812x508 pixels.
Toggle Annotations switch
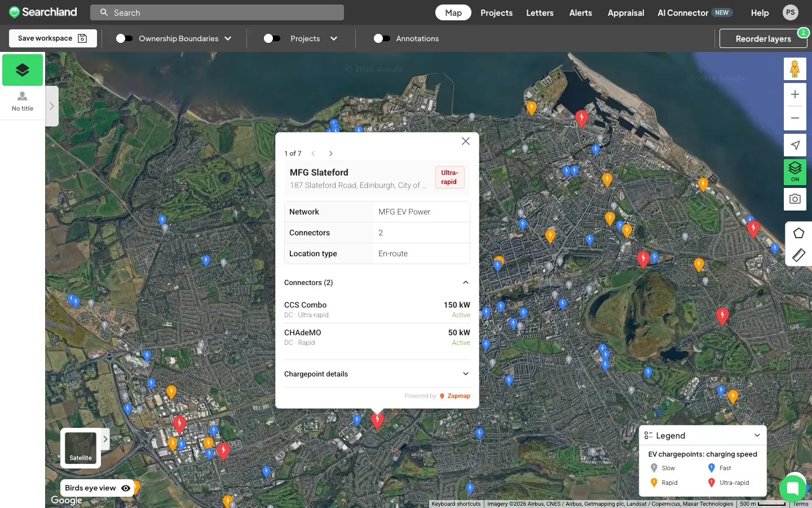click(x=382, y=38)
